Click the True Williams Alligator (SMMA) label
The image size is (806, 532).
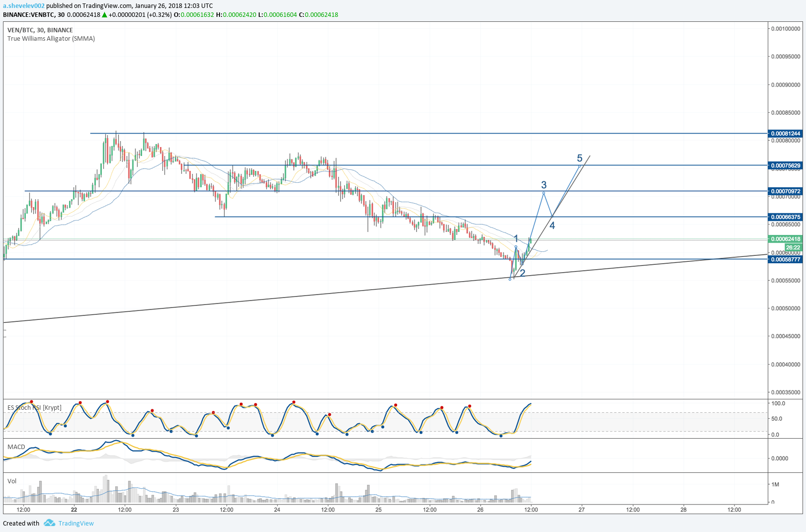coord(51,39)
